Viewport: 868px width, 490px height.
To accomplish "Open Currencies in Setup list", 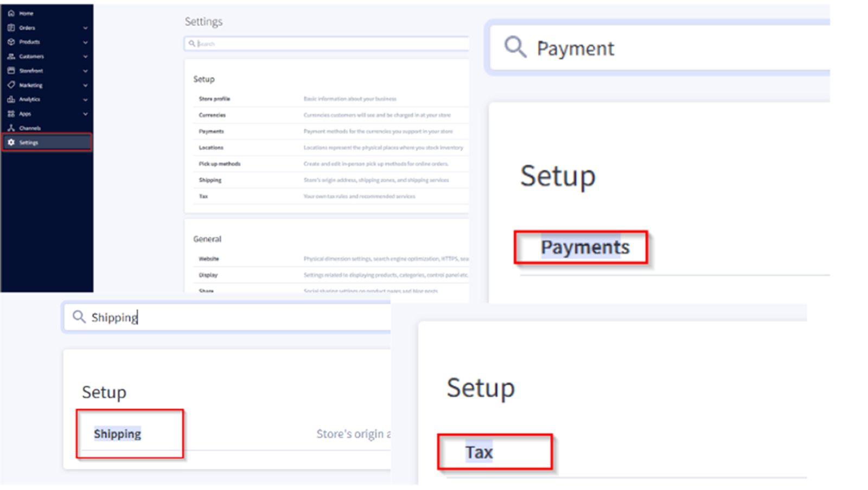I will tap(331, 115).
